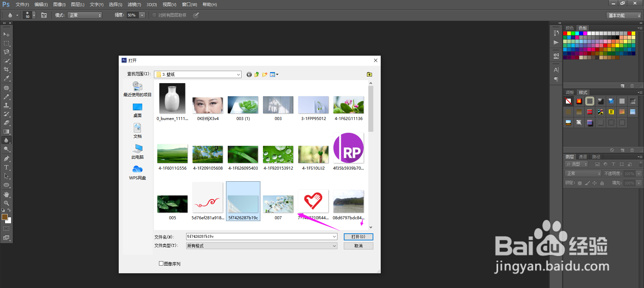Enable the Image Sequence checkbox

click(161, 264)
